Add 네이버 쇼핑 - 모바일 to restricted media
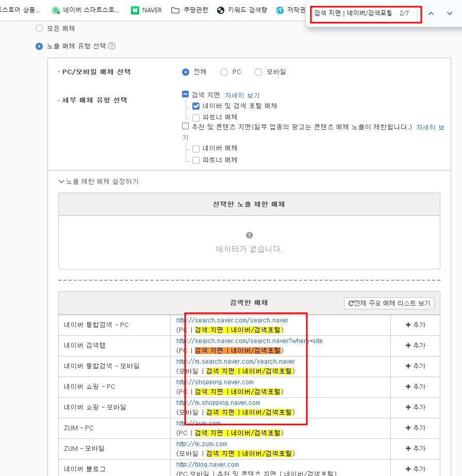The image size is (462, 476). 416,407
